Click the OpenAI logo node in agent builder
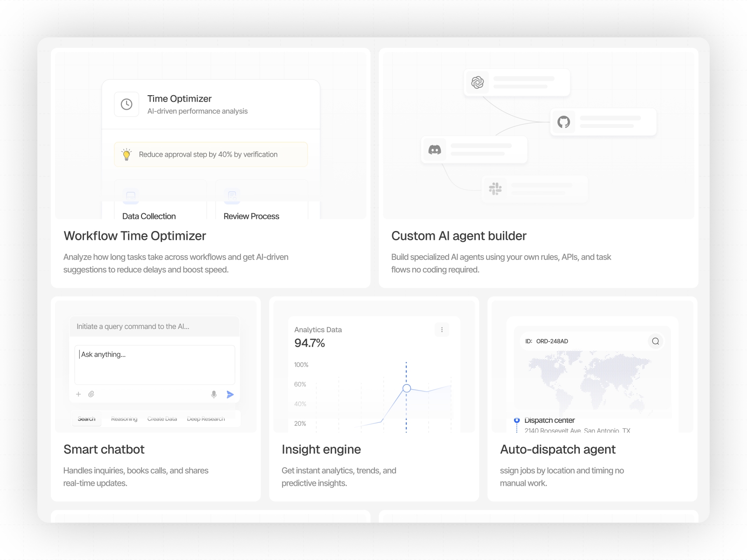 point(478,82)
